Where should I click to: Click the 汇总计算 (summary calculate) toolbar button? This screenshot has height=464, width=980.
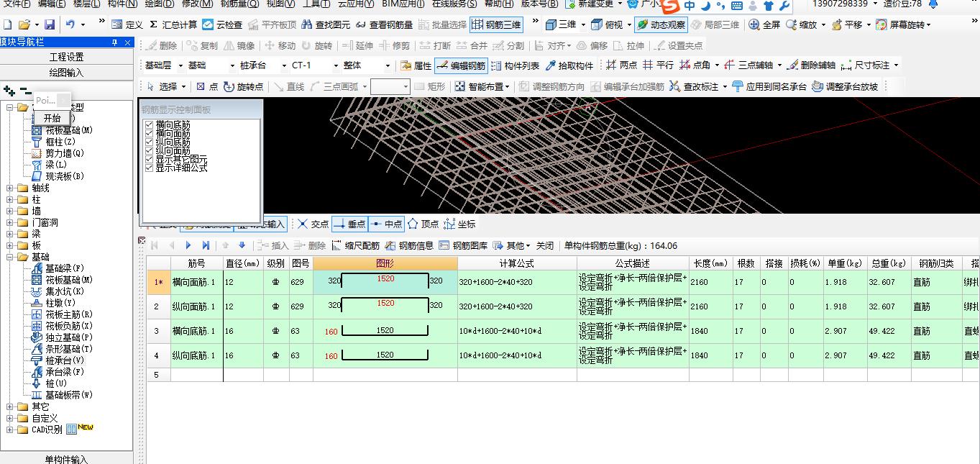tap(173, 24)
